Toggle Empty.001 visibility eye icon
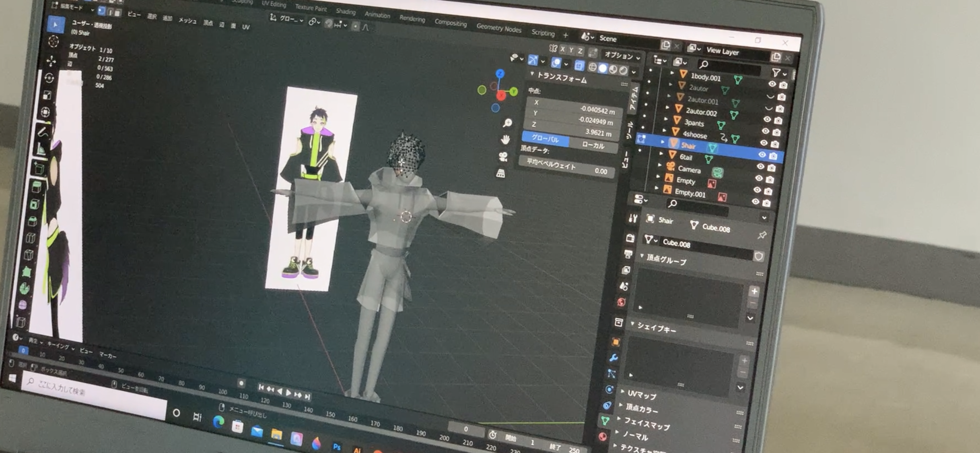Screen dimensions: 980x453 [x=755, y=201]
